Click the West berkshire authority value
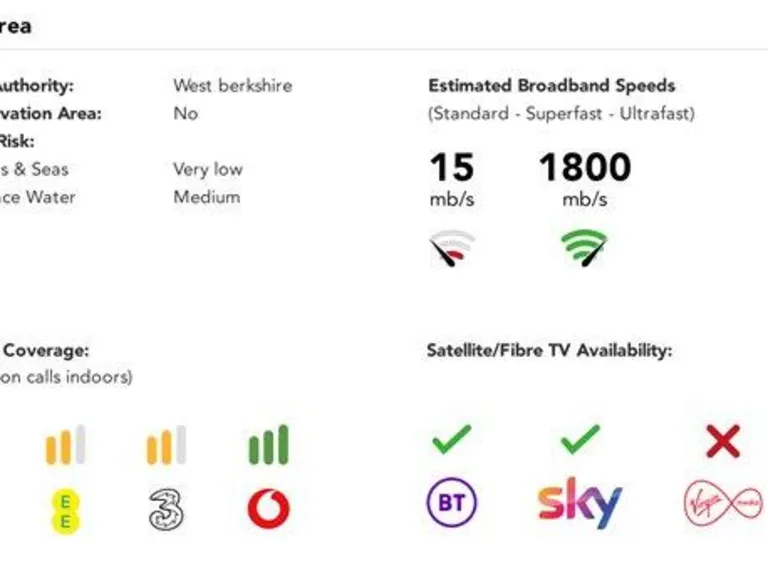The width and height of the screenshot is (768, 576). click(x=232, y=86)
